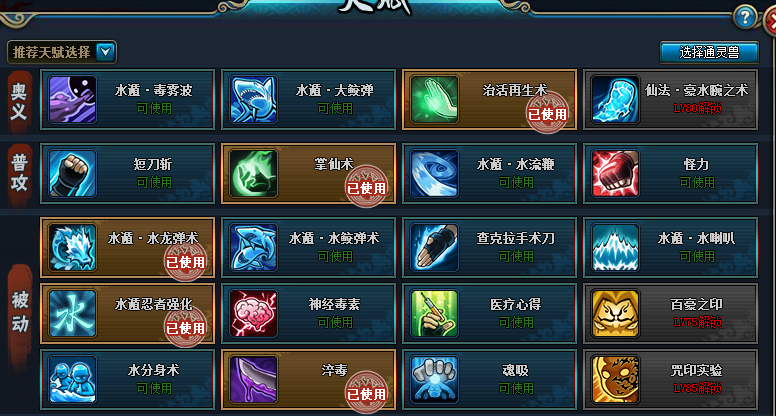Image resolution: width=776 pixels, height=416 pixels.
Task: Toggle the 已使用 stamp on 淬毒
Action: pyautogui.click(x=366, y=393)
